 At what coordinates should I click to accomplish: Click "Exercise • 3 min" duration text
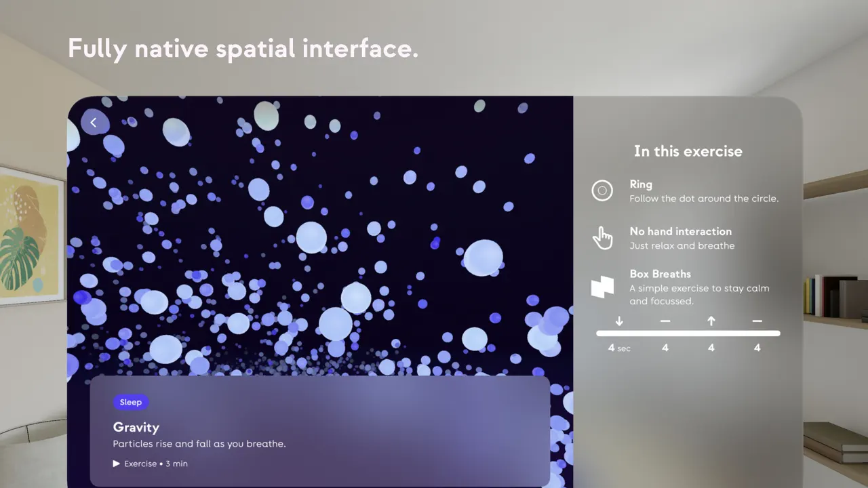pos(156,464)
